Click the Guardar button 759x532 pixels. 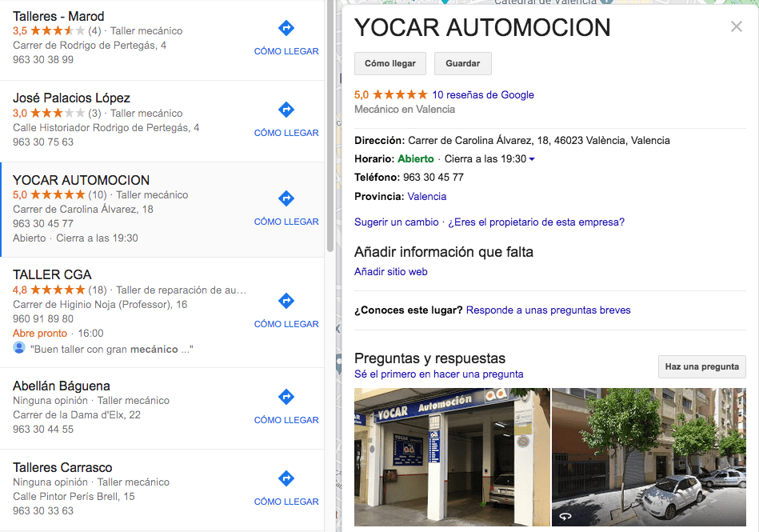click(x=463, y=63)
